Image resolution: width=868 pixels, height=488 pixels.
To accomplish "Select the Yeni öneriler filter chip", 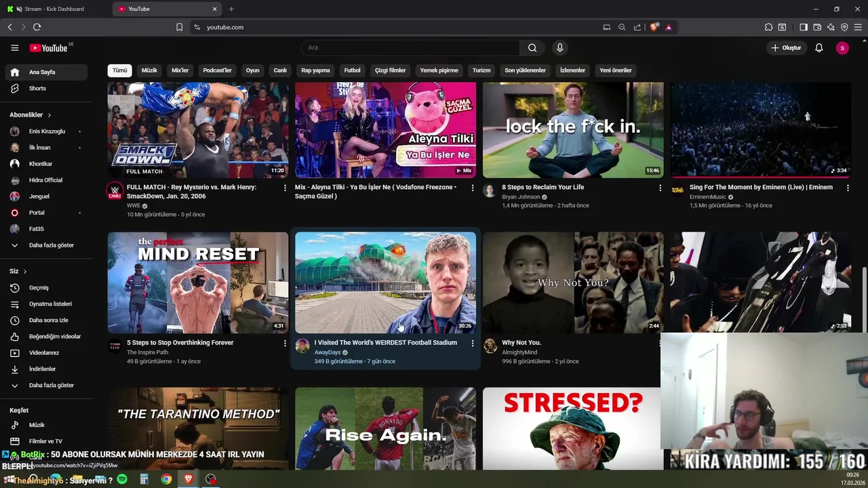I will [x=616, y=70].
